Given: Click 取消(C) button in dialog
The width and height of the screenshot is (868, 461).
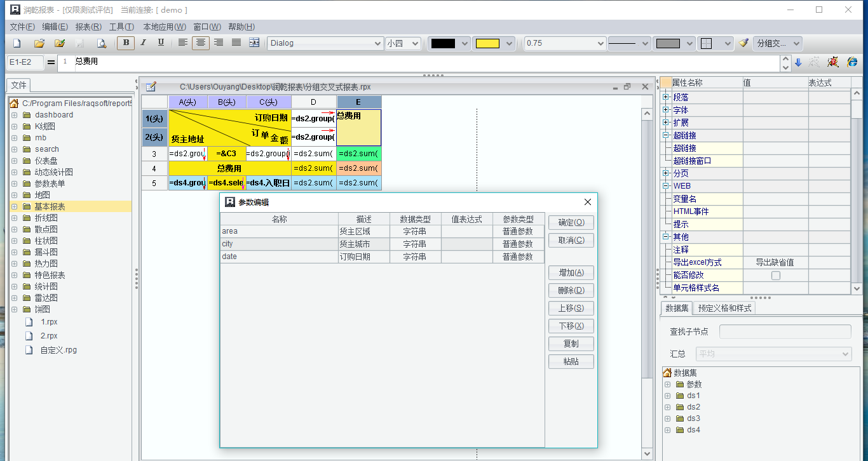Looking at the screenshot, I should [x=571, y=240].
